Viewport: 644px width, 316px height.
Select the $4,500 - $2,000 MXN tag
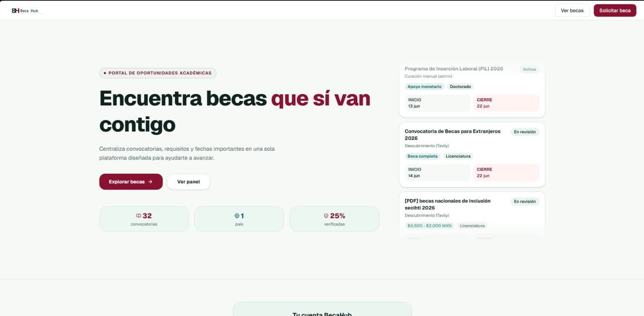[429, 226]
